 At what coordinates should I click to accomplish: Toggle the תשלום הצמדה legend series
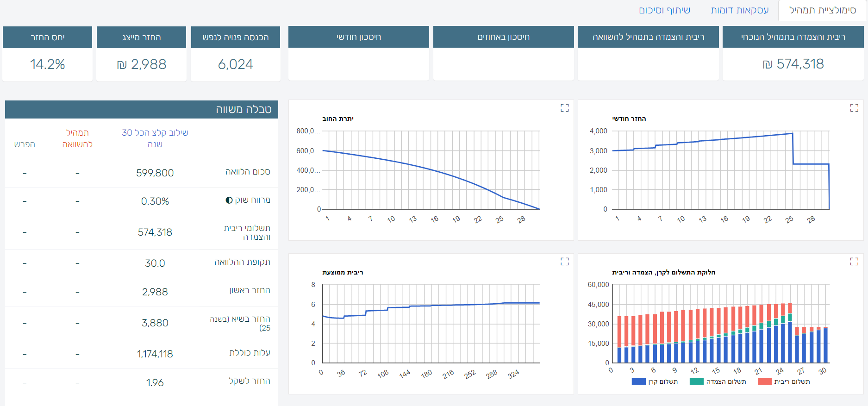click(718, 381)
